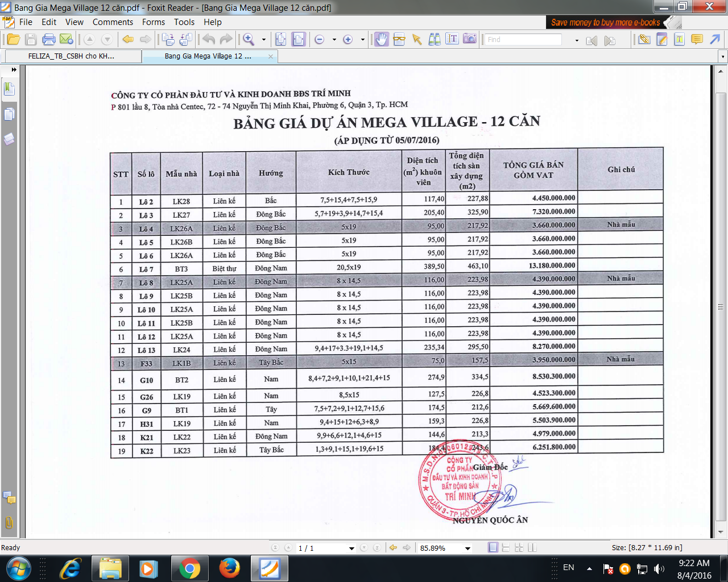This screenshot has width=728, height=582.
Task: Click status bar Previous View yellow arrow
Action: click(x=393, y=548)
